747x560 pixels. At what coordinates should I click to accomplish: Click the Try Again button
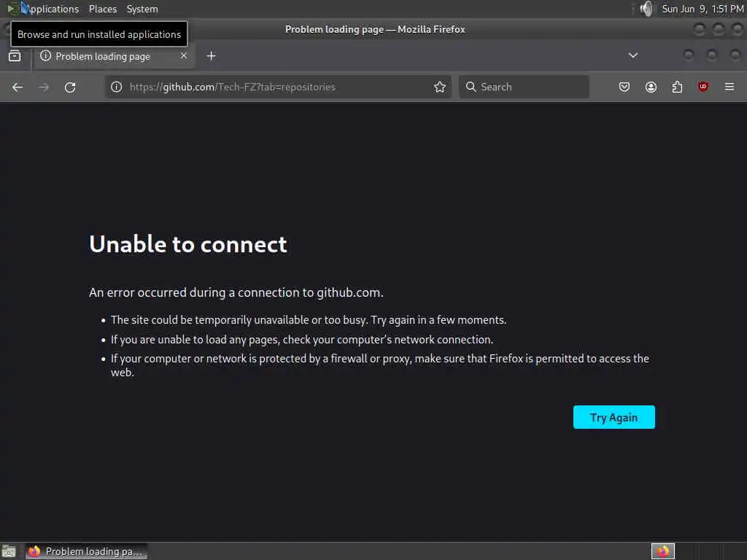pyautogui.click(x=614, y=417)
